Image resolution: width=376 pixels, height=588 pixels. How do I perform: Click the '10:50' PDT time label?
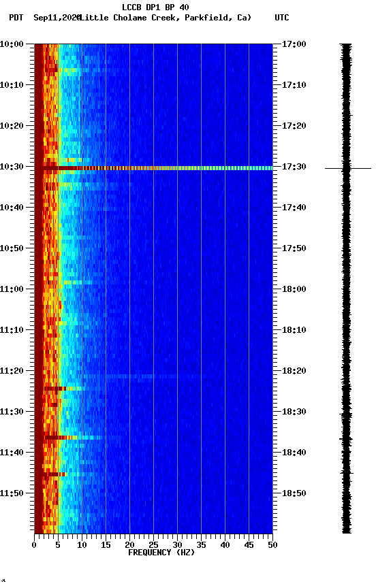pos(12,248)
